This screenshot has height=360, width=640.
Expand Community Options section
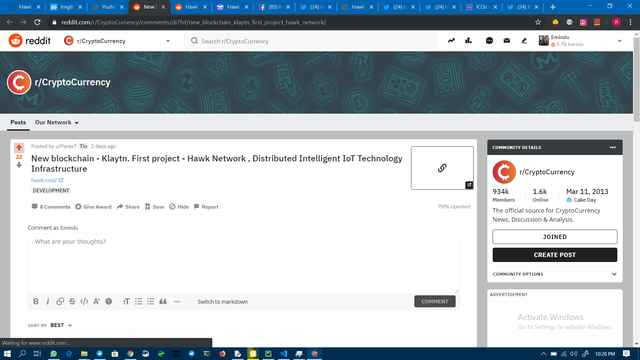555,274
